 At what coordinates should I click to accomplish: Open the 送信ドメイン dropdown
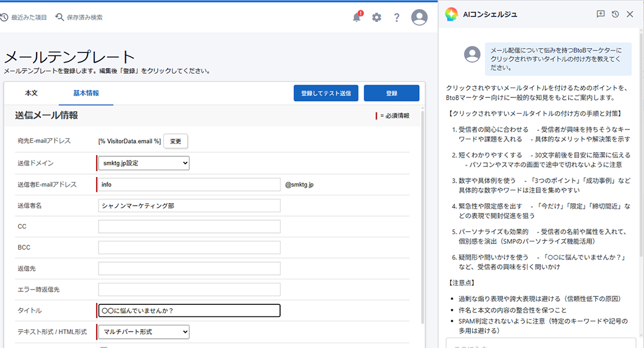click(x=144, y=163)
